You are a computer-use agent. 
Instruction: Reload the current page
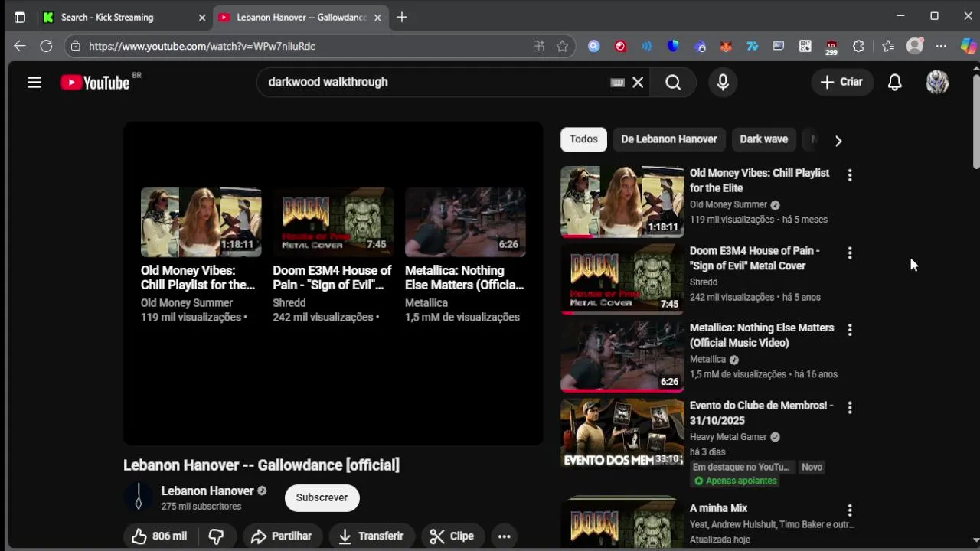click(x=46, y=46)
